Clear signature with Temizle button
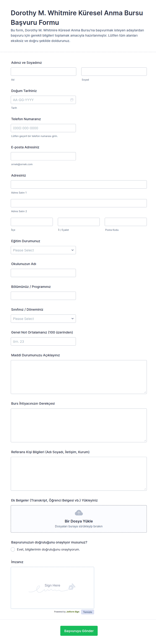Image resolution: width=156 pixels, height=644 pixels. click(x=88, y=612)
